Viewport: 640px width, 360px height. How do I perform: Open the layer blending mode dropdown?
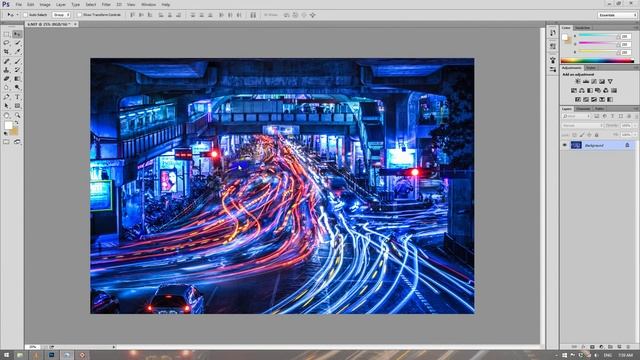pyautogui.click(x=582, y=126)
